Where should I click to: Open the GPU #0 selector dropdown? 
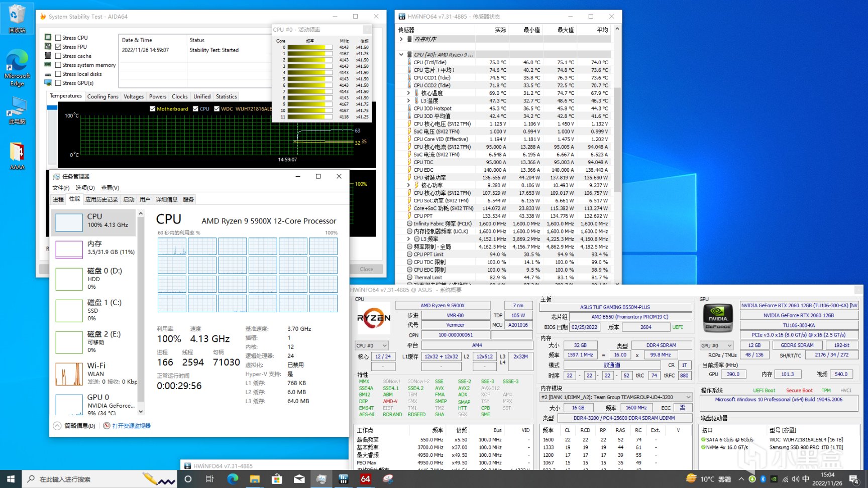pyautogui.click(x=716, y=345)
